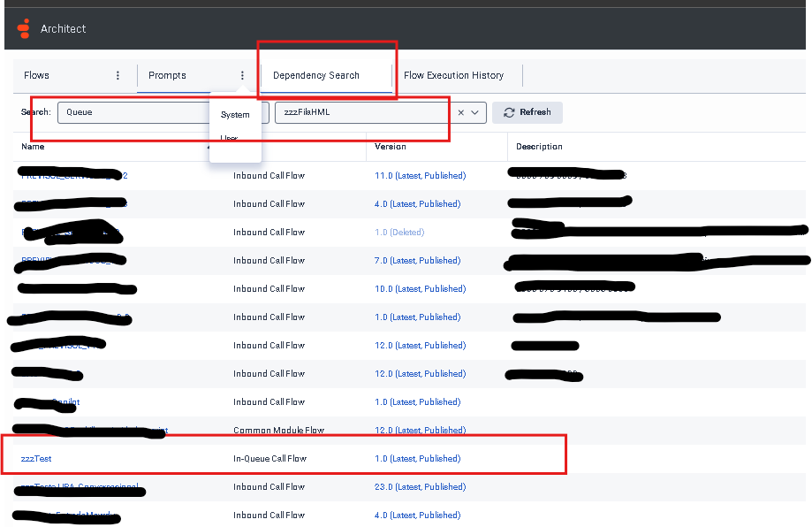Clear the zzzFilaHML search selection
The image size is (812, 527).
tap(461, 112)
